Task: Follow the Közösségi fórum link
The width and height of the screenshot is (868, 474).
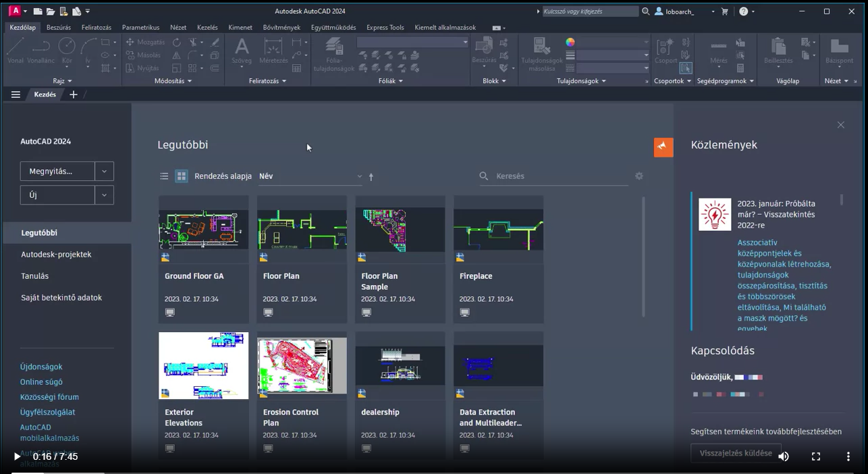Action: [49, 397]
